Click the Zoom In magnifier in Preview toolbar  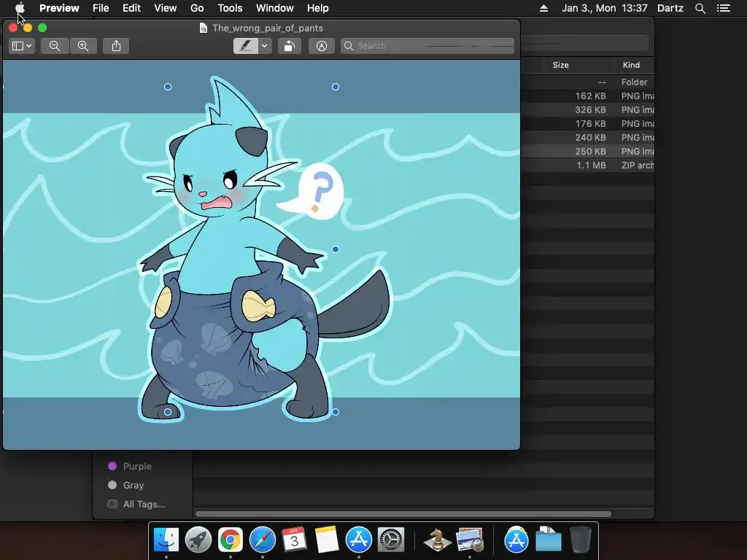[83, 46]
